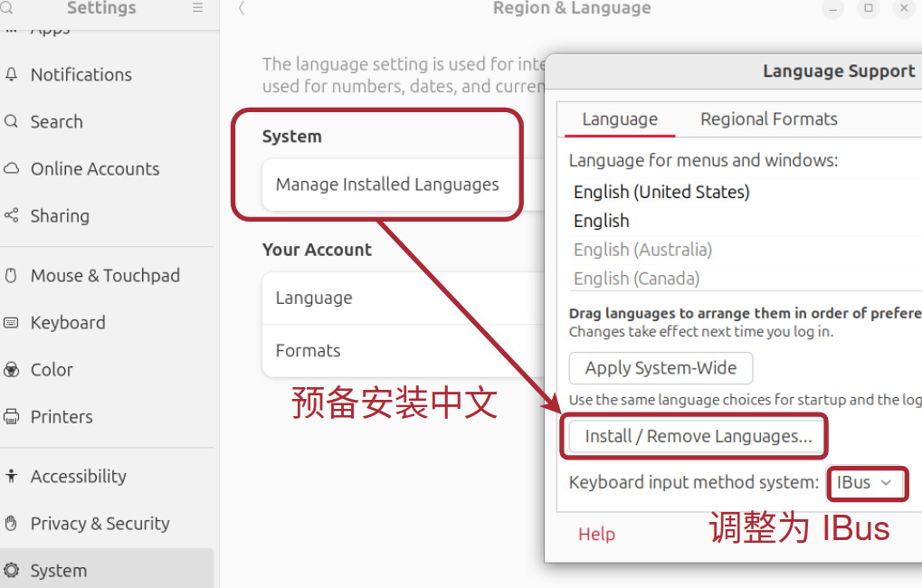922x588 pixels.
Task: Click the Apply System-Wide button
Action: [661, 368]
